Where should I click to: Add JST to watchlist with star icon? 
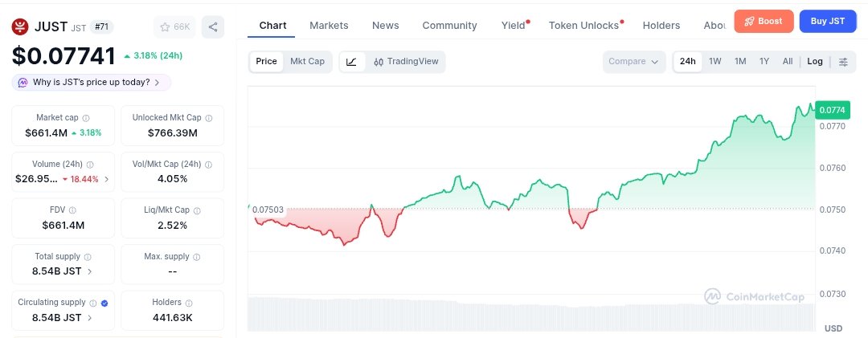coord(174,27)
